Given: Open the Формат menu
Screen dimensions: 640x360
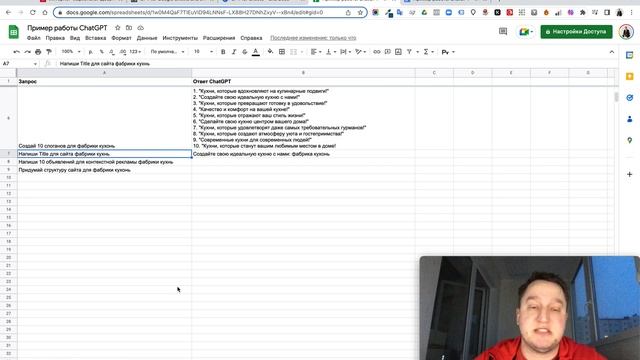Looking at the screenshot, I should pyautogui.click(x=121, y=38).
